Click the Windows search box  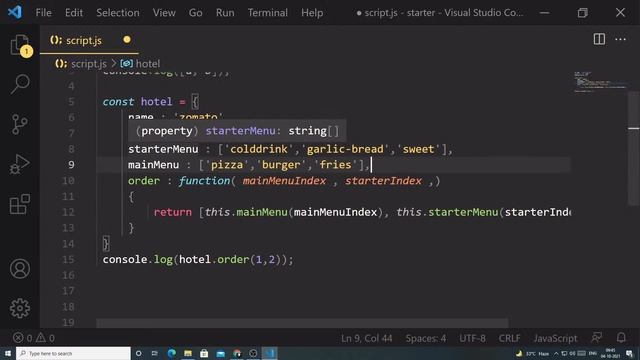click(73, 353)
